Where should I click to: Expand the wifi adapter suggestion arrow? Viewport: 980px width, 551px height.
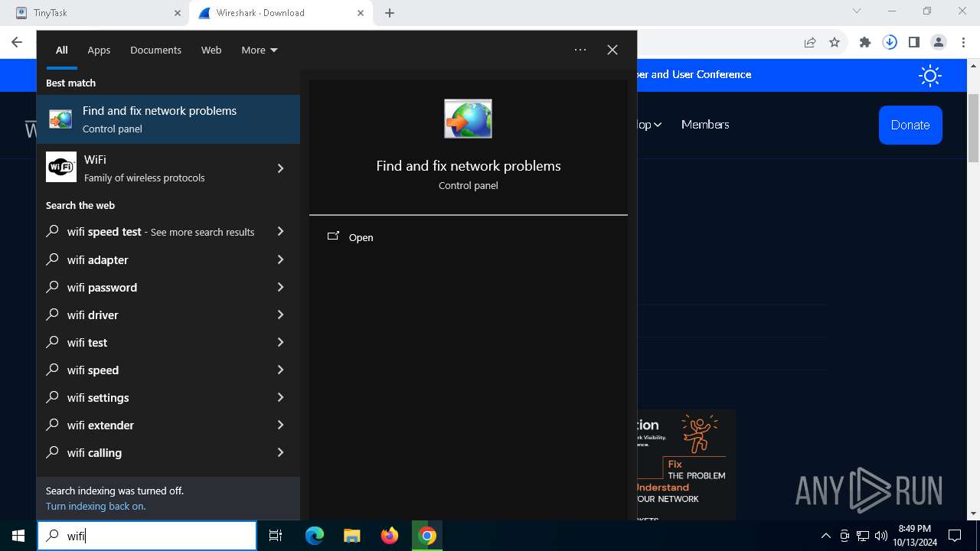point(280,259)
